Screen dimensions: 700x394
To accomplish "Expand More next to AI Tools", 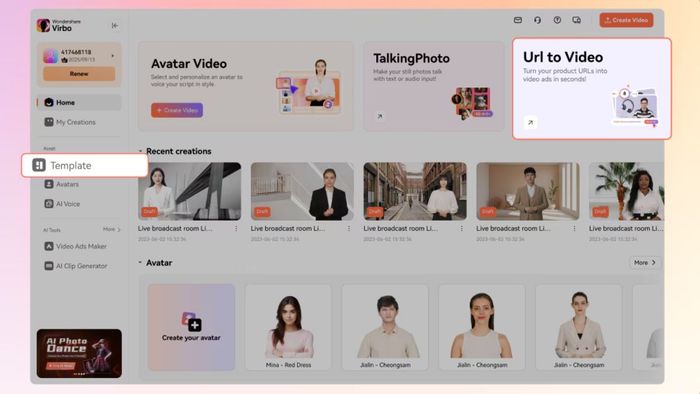I will click(112, 229).
